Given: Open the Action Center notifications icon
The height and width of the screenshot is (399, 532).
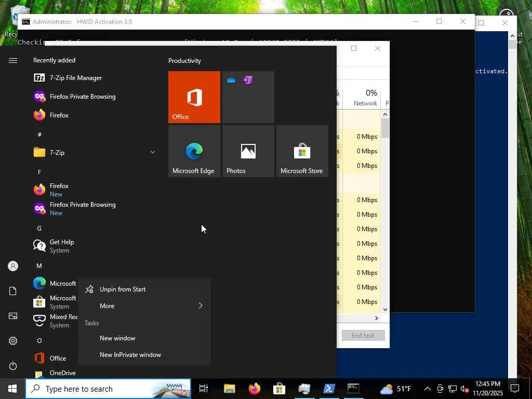Looking at the screenshot, I should click(515, 389).
